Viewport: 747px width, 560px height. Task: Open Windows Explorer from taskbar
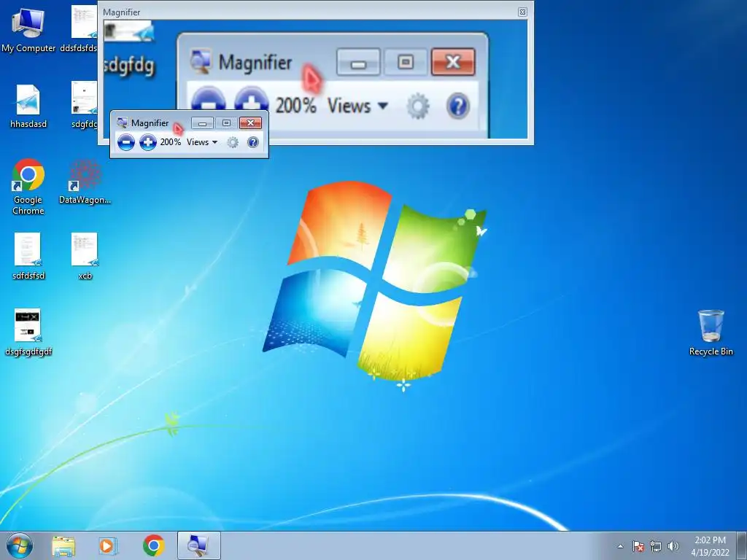(x=63, y=545)
